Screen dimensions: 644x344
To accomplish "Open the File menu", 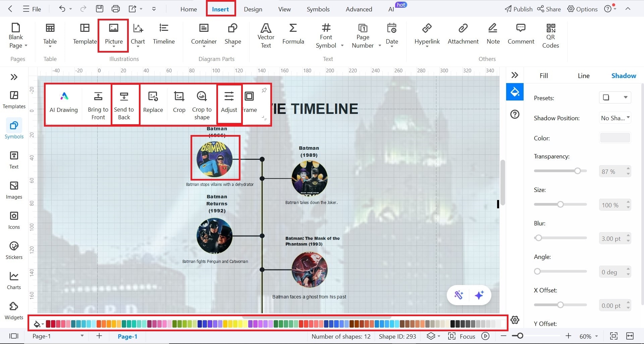I will click(x=32, y=9).
